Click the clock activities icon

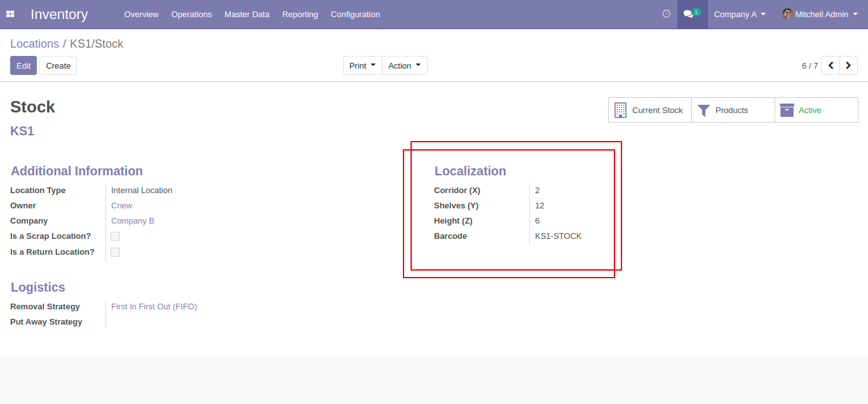point(666,14)
